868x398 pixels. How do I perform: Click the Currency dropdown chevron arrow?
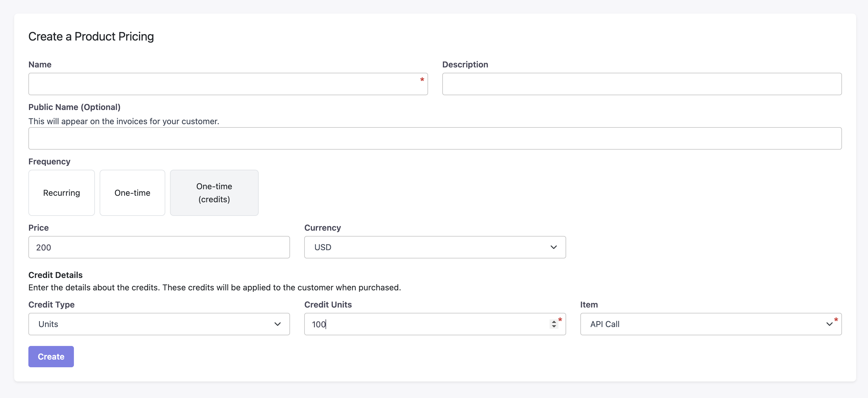pos(553,247)
